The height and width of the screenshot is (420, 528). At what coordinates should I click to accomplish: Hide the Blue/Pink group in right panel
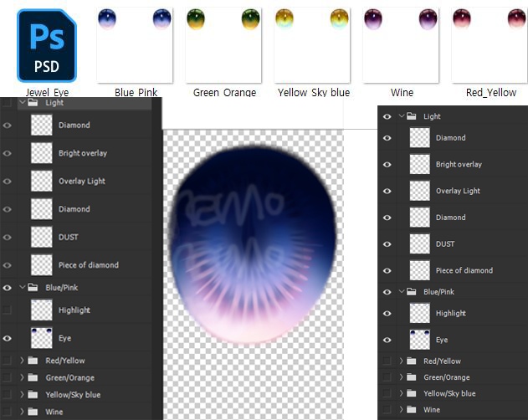click(x=387, y=292)
